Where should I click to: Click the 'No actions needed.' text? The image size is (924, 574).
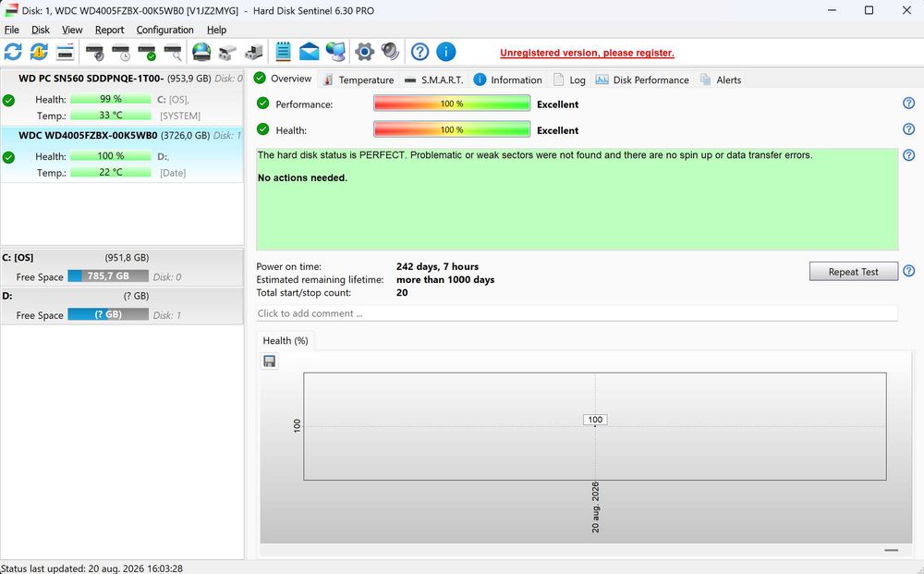302,177
